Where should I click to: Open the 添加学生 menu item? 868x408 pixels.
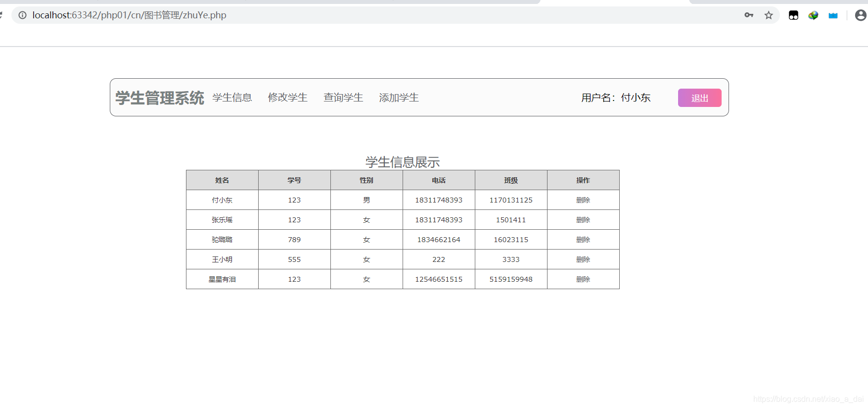click(x=399, y=98)
